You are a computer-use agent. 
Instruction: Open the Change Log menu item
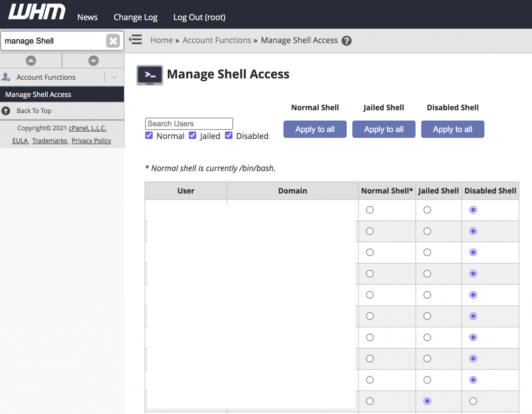(x=135, y=17)
